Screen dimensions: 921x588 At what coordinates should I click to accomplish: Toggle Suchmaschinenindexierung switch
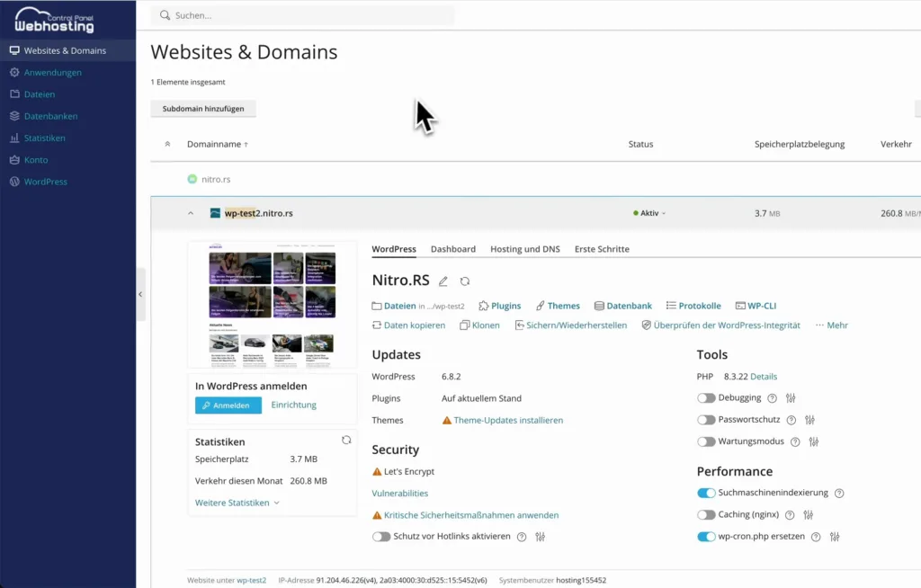pyautogui.click(x=706, y=493)
